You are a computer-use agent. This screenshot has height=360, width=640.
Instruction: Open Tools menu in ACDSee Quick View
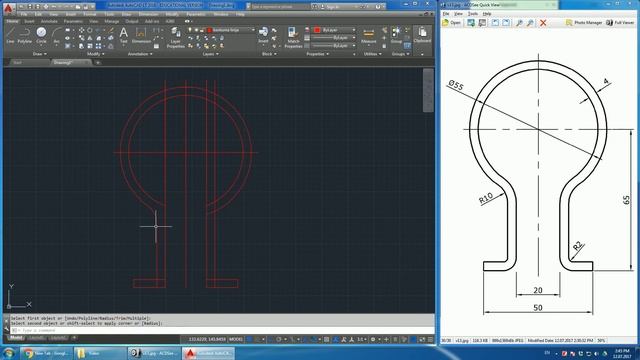click(x=472, y=14)
